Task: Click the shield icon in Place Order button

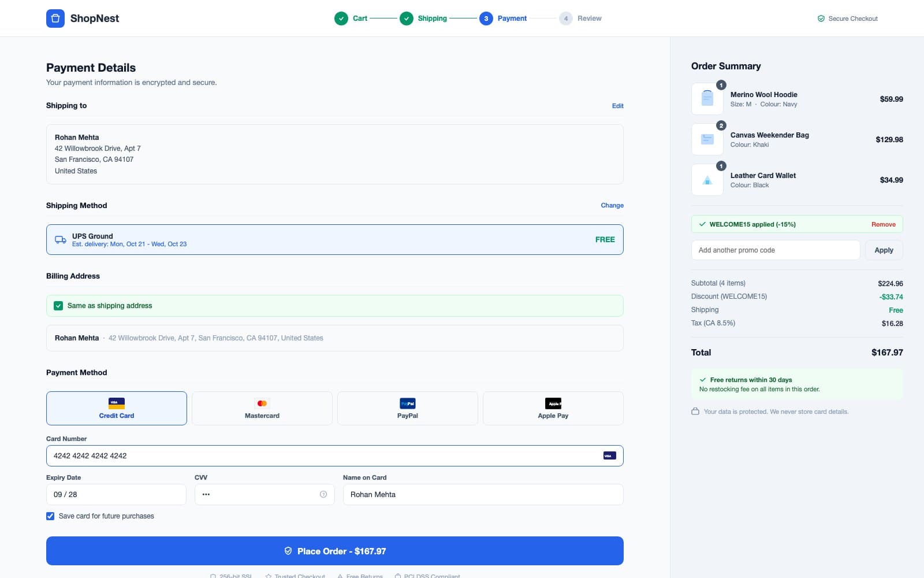Action: click(x=288, y=551)
